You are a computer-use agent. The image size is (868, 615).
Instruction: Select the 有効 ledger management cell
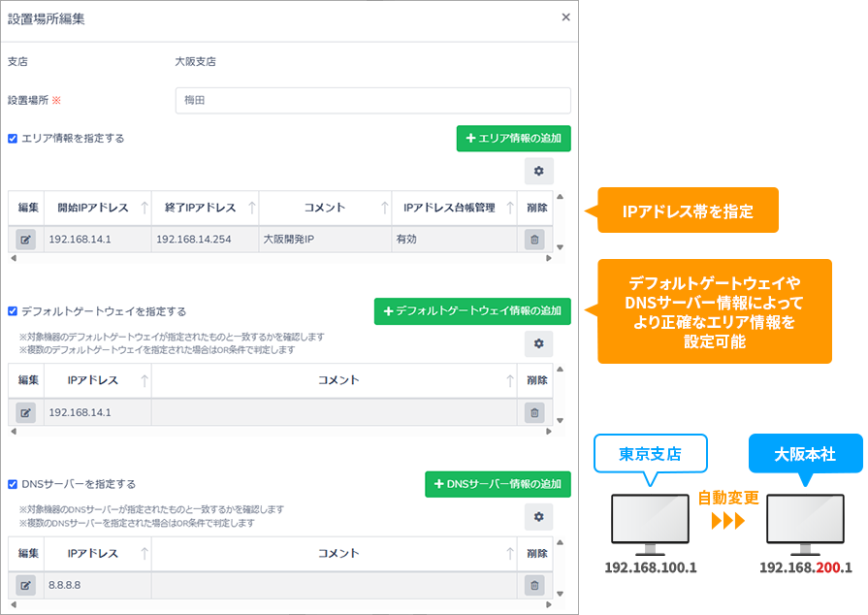(454, 240)
